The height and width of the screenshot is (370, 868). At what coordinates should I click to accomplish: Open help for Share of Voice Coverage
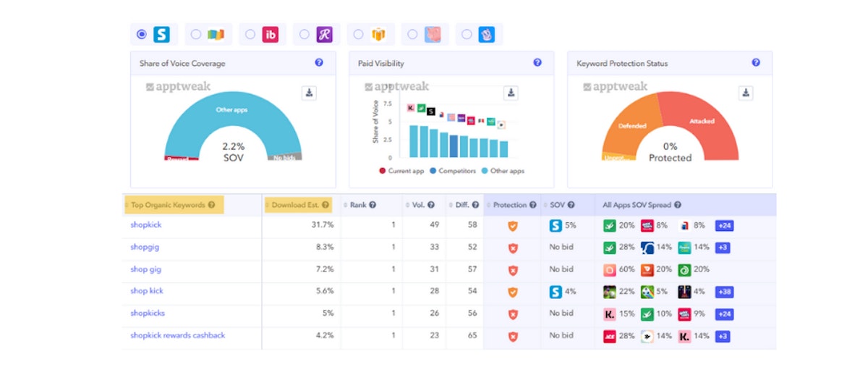point(319,63)
